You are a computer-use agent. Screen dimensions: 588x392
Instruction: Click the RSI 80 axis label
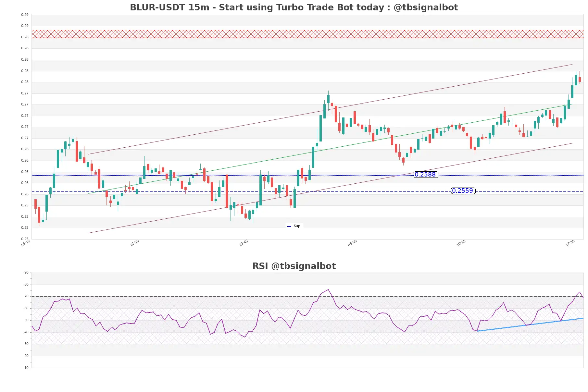[x=26, y=285]
